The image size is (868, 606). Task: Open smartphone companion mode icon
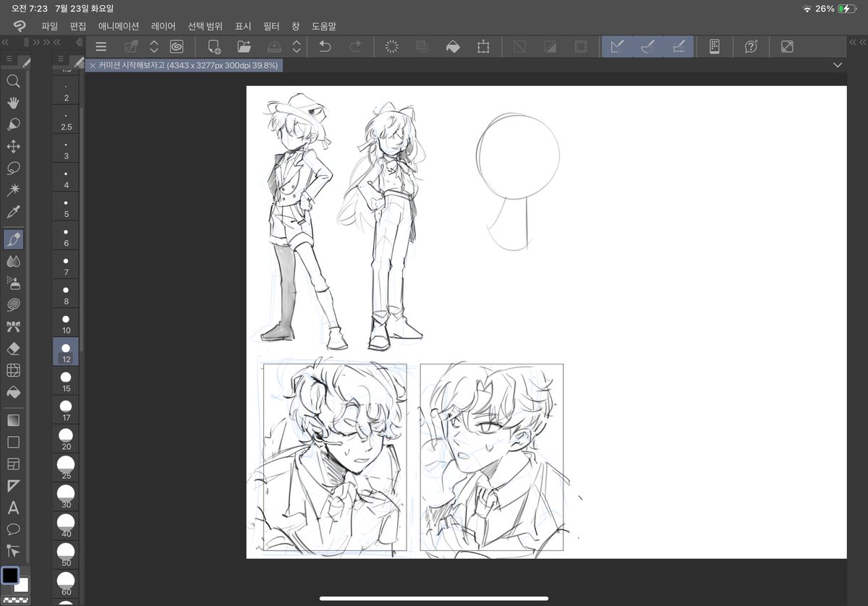pyautogui.click(x=714, y=46)
